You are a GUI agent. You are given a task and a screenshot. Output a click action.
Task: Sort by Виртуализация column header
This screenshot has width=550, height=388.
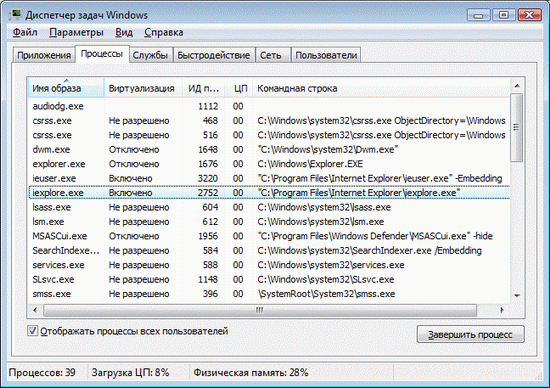tap(142, 88)
